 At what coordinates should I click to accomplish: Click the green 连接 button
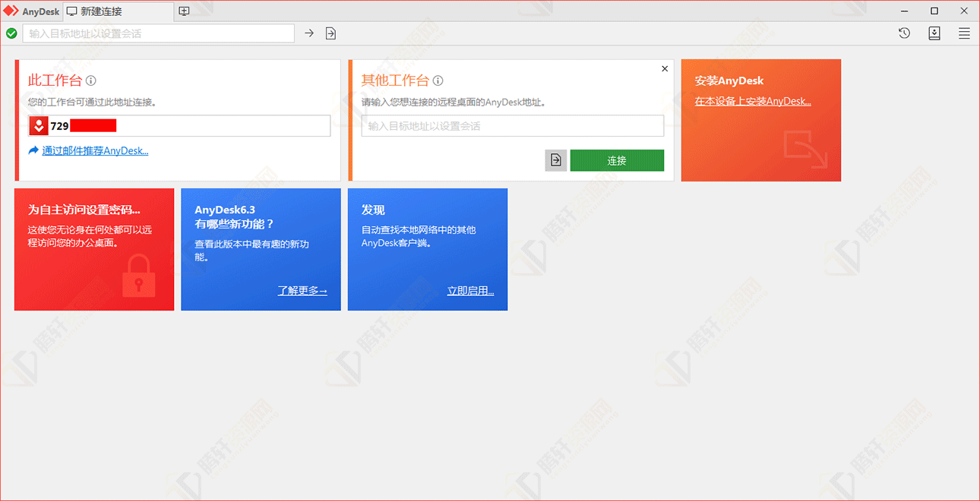pos(617,160)
